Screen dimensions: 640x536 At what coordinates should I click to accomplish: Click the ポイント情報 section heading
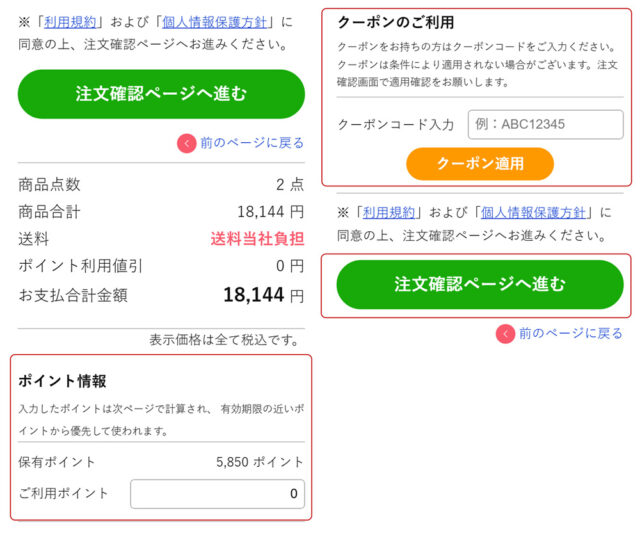(x=63, y=381)
